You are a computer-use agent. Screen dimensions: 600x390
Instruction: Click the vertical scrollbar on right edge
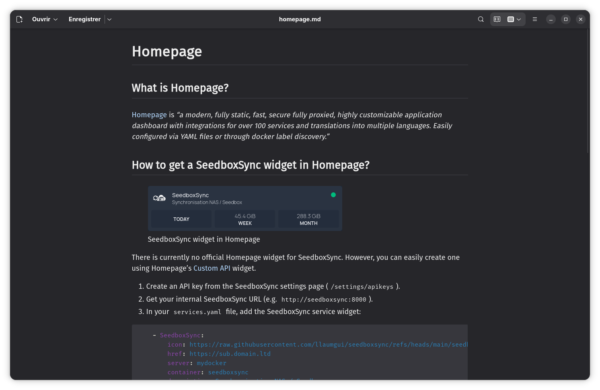[x=588, y=92]
